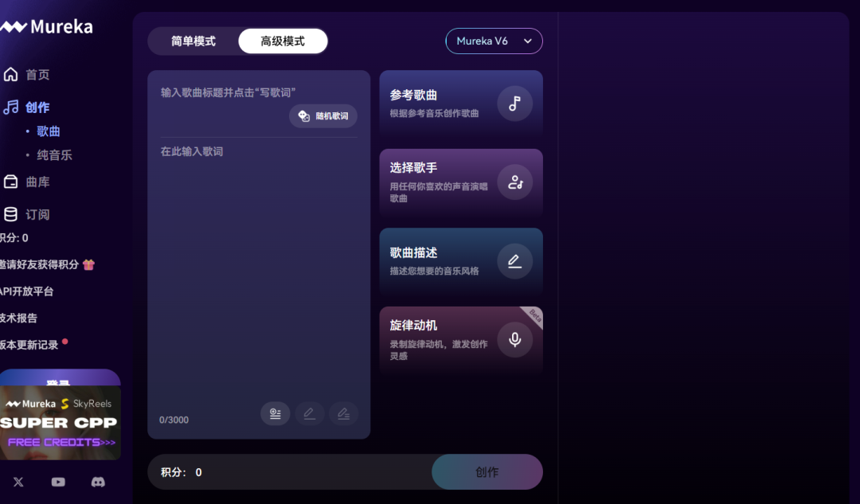Open the 版本更新记录 link
Screen dimensions: 860x504
[29, 345]
